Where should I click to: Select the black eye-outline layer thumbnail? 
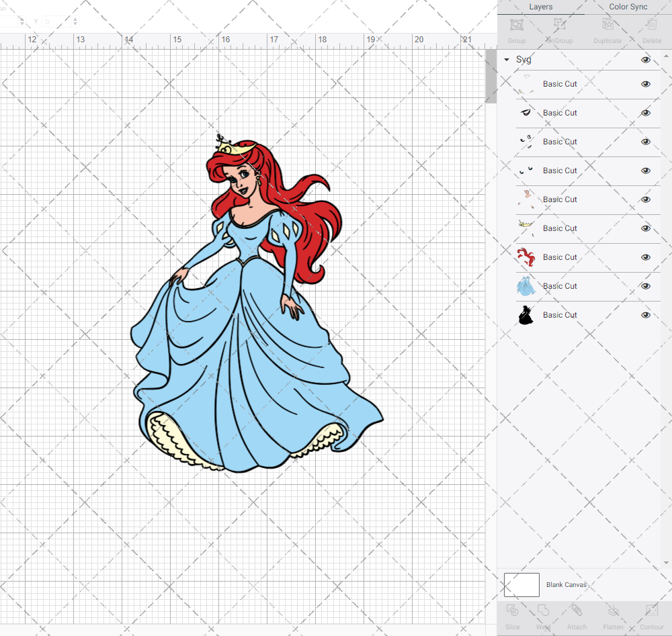526,113
